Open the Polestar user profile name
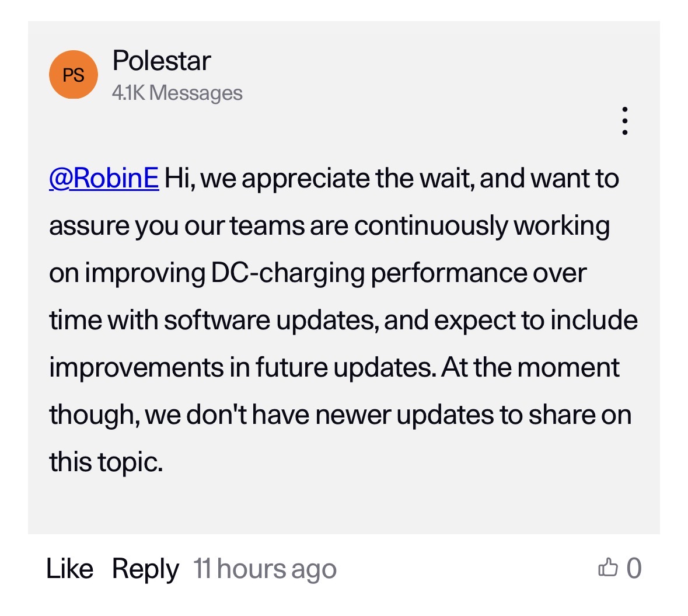This screenshot has width=688, height=616. coord(162,61)
